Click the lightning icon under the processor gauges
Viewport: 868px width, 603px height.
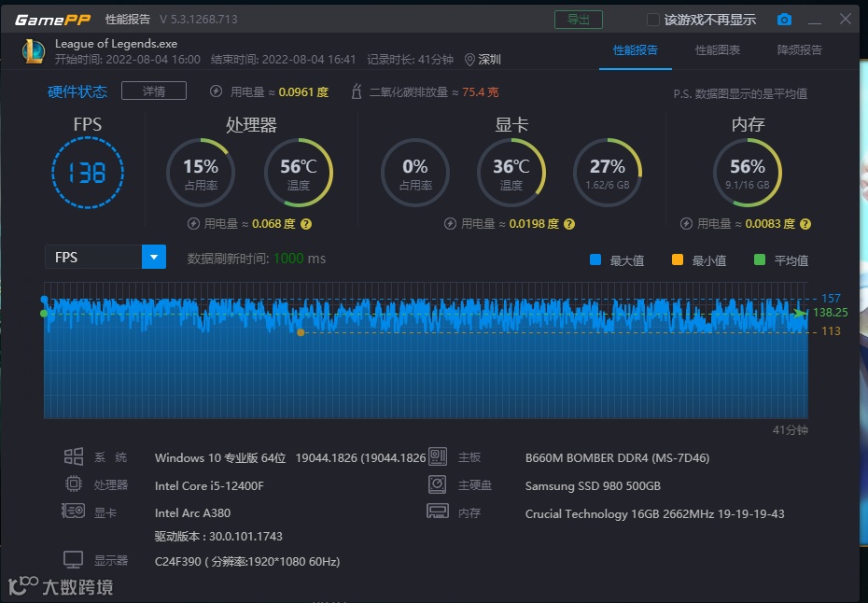[193, 224]
